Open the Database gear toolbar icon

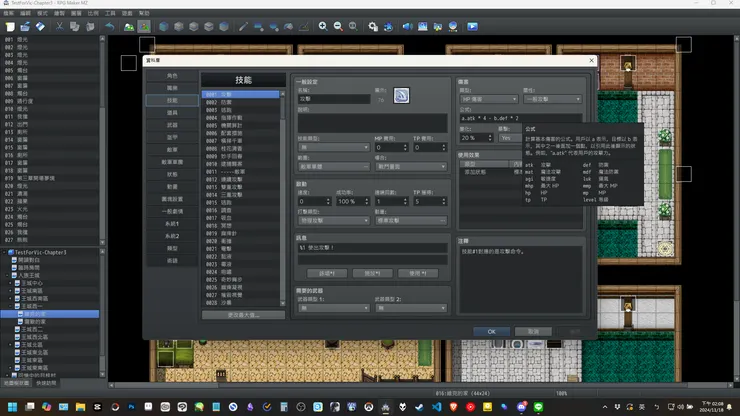click(373, 26)
